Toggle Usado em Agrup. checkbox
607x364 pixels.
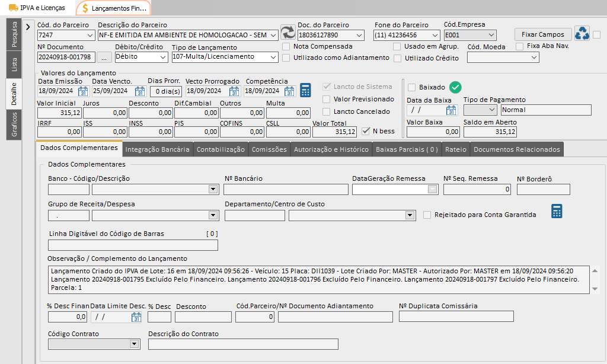pos(397,46)
